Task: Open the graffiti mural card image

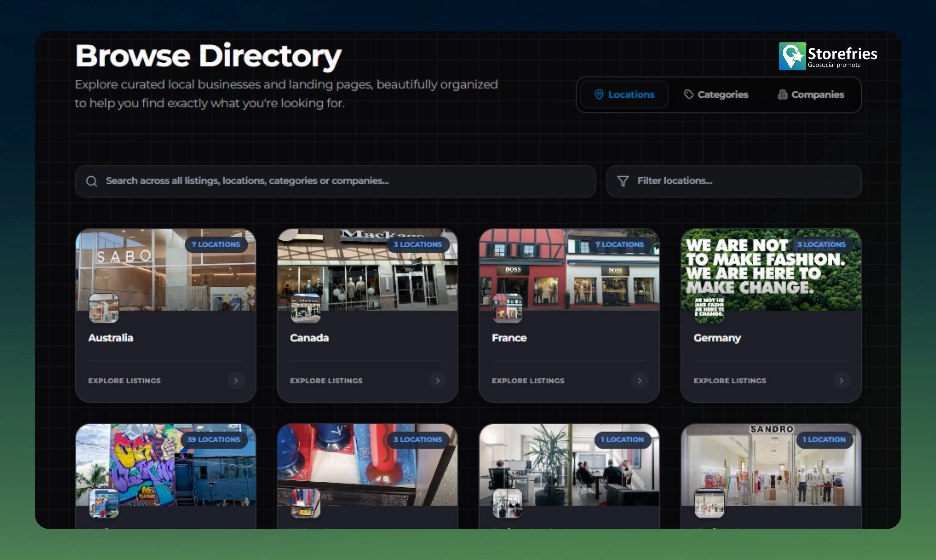Action: [166, 465]
